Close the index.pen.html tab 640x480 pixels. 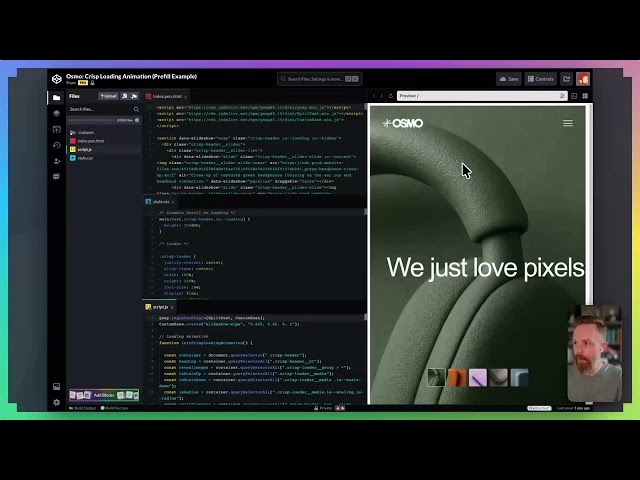(185, 97)
